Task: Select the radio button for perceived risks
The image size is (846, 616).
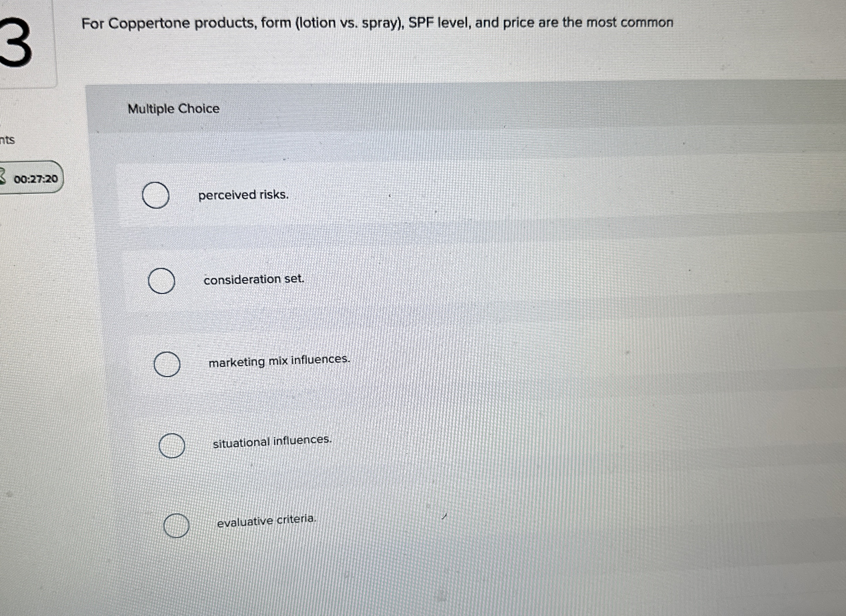Action: [x=156, y=196]
